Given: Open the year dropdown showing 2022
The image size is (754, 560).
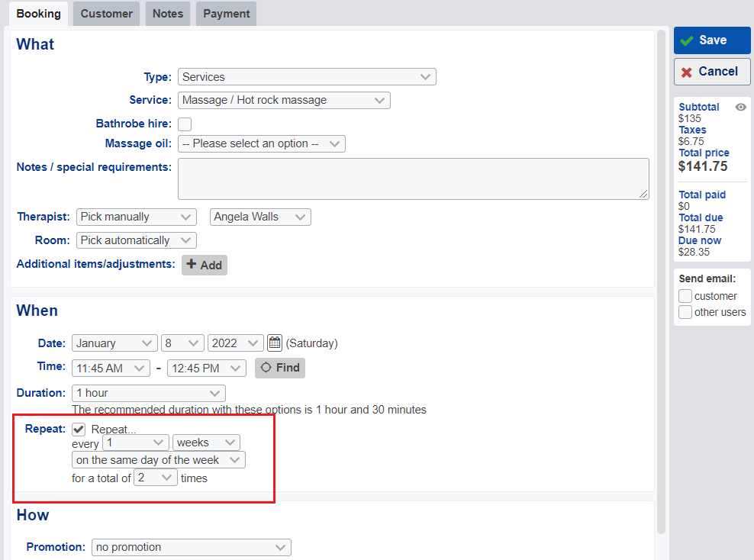Looking at the screenshot, I should (236, 343).
